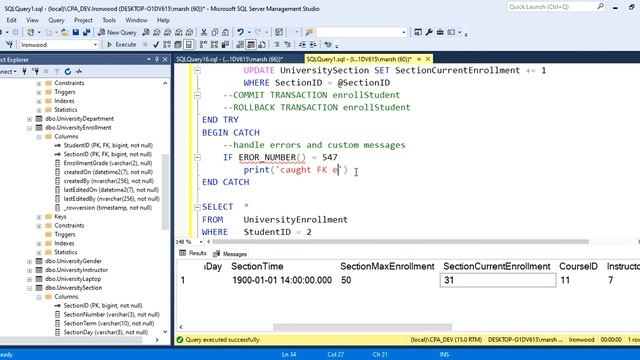Open the Project menu
The image size is (640, 360).
click(83, 20)
